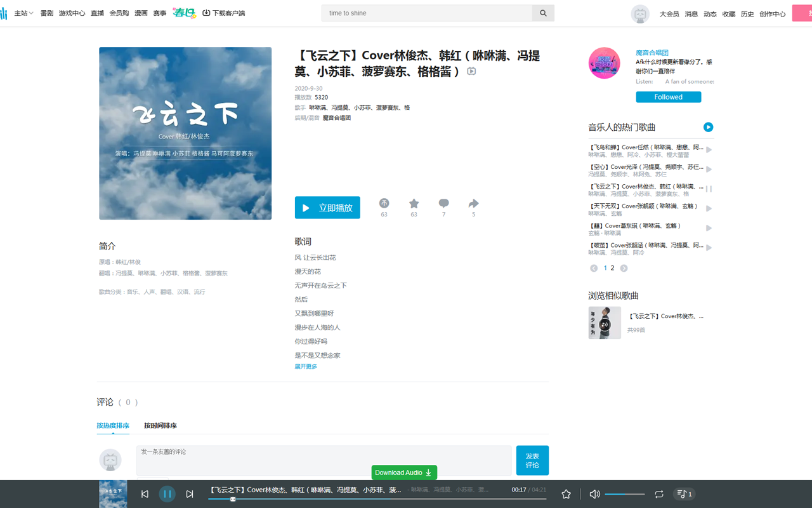
Task: Open the 主站 dropdown menu
Action: pos(23,13)
